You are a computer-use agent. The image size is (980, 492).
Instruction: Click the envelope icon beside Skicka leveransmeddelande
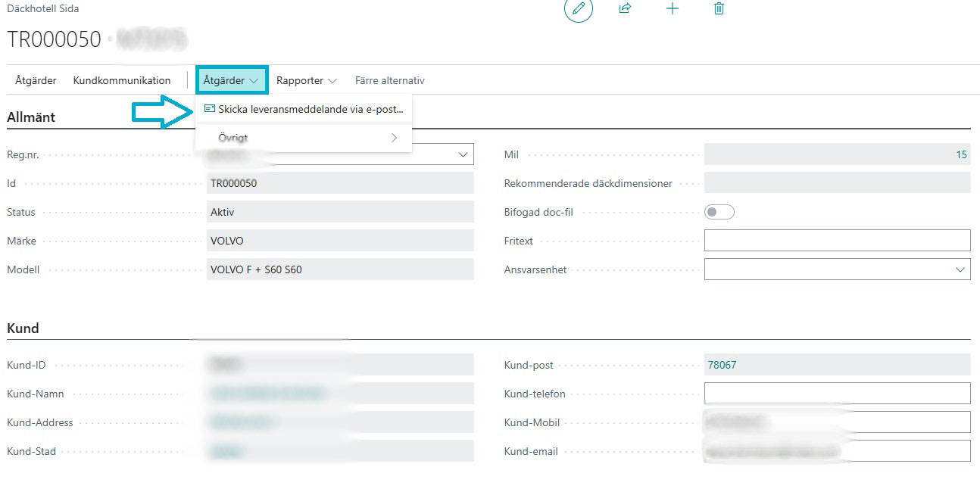[x=210, y=109]
